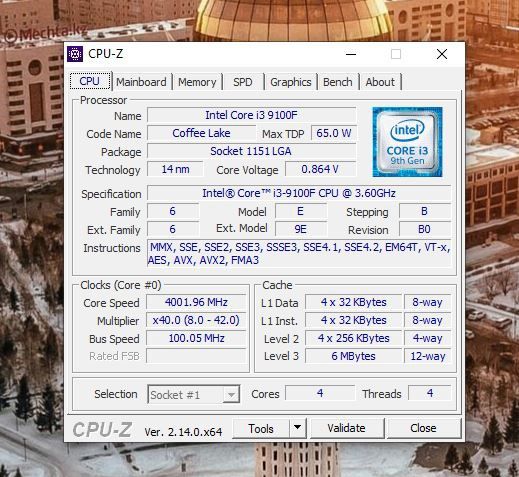Switch to the Mainboard tab
519x477 pixels.
pyautogui.click(x=141, y=82)
